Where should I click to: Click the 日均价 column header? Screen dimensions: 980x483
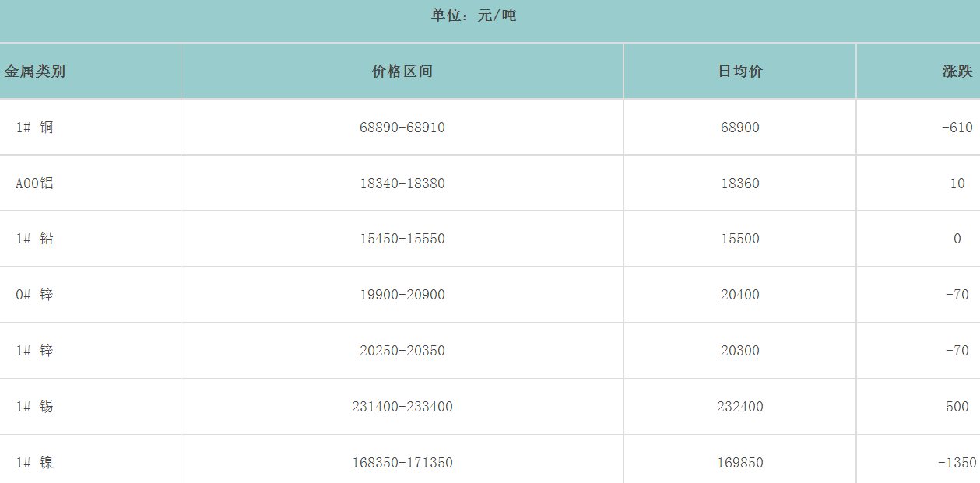[740, 72]
